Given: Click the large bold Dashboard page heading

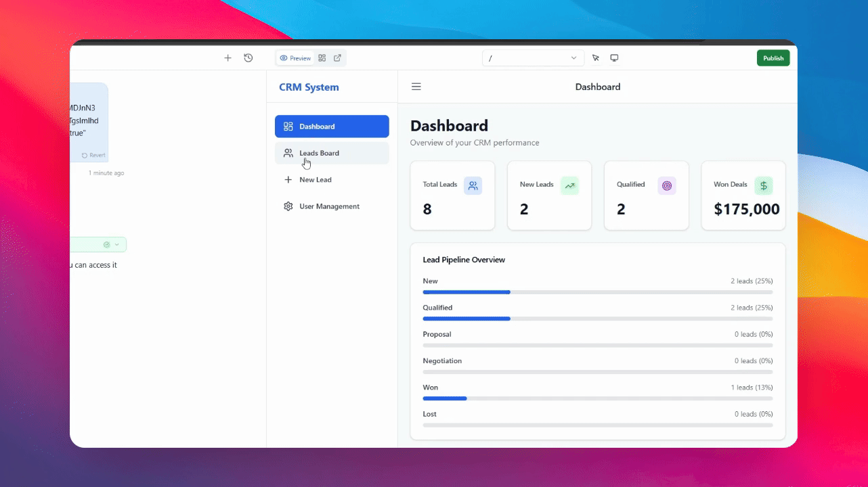Looking at the screenshot, I should (449, 126).
